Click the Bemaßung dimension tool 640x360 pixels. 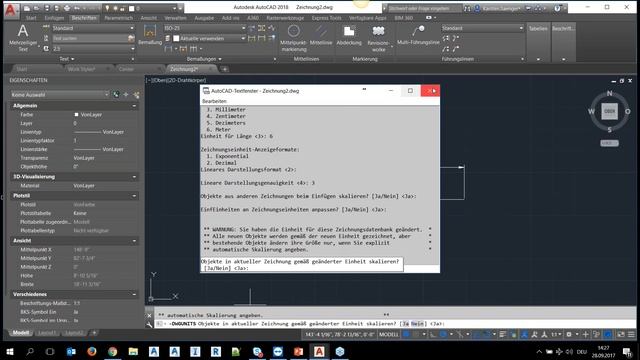pos(150,34)
